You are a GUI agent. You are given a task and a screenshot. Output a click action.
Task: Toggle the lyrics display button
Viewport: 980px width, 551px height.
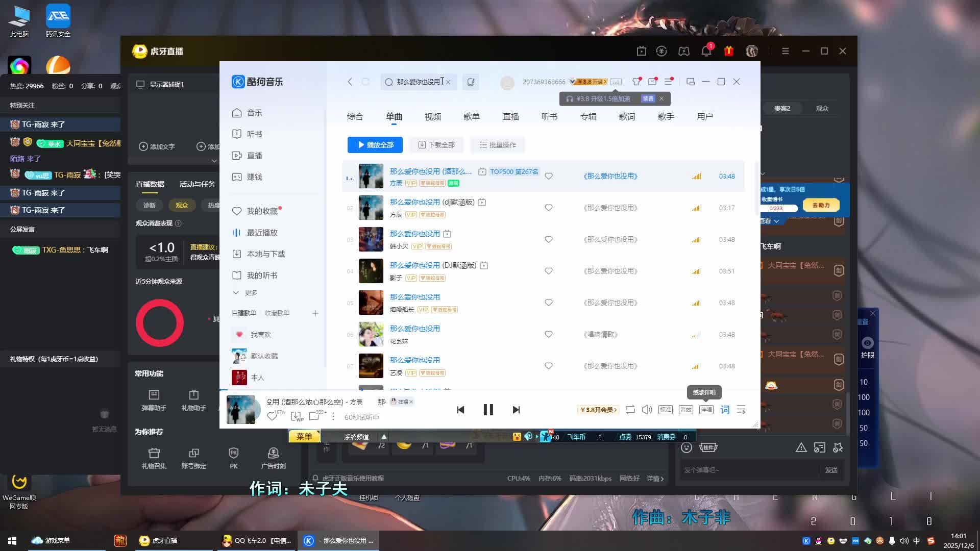click(x=725, y=410)
